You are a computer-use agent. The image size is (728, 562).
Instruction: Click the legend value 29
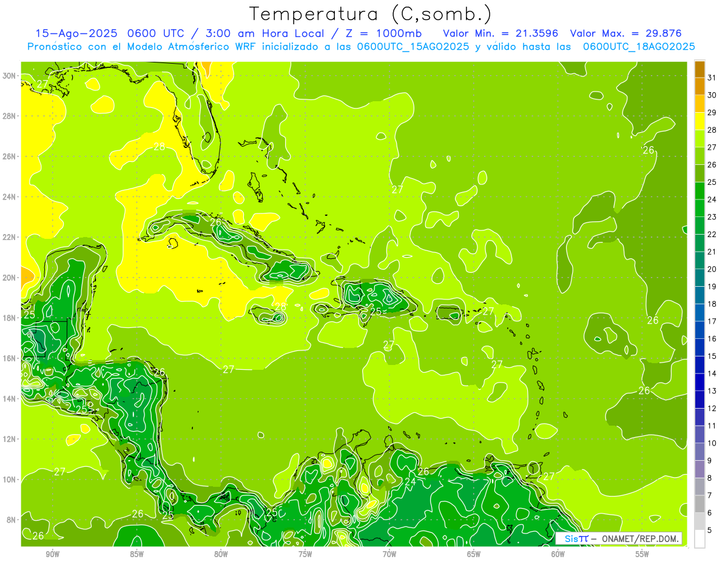[712, 112]
